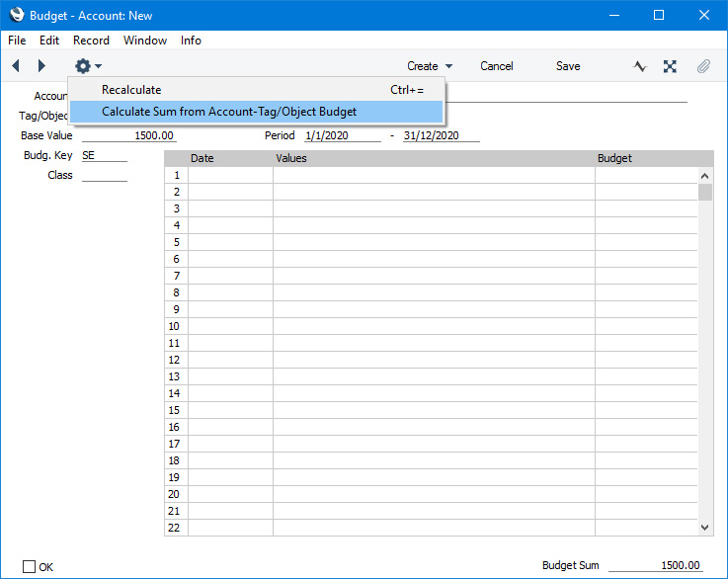Click scroll up arrow of table
Image resolution: width=728 pixels, height=579 pixels.
coord(704,176)
